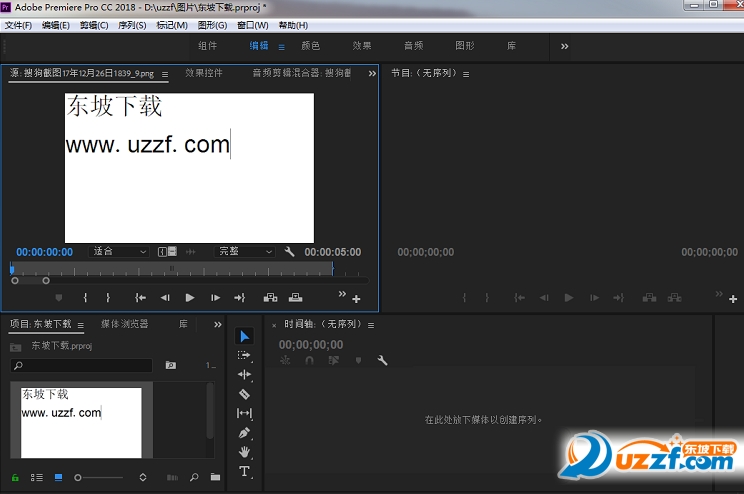Select the Slip tool

click(x=244, y=413)
